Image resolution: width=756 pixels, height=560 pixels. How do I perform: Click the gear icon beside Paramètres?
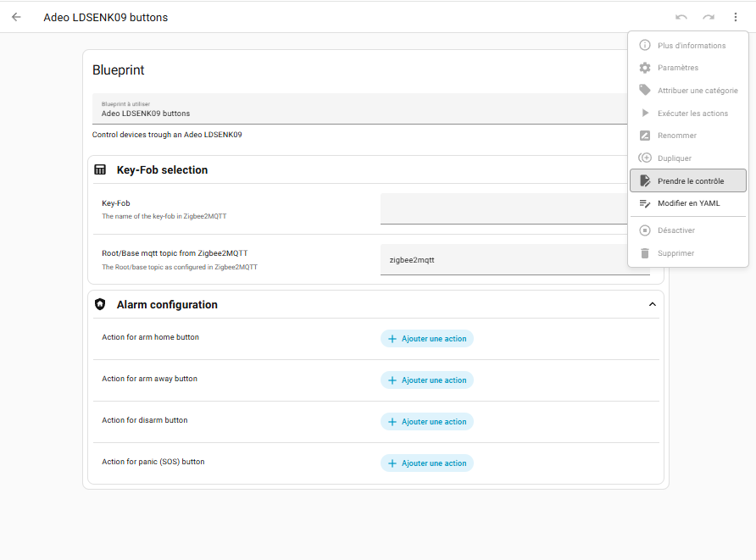click(645, 68)
